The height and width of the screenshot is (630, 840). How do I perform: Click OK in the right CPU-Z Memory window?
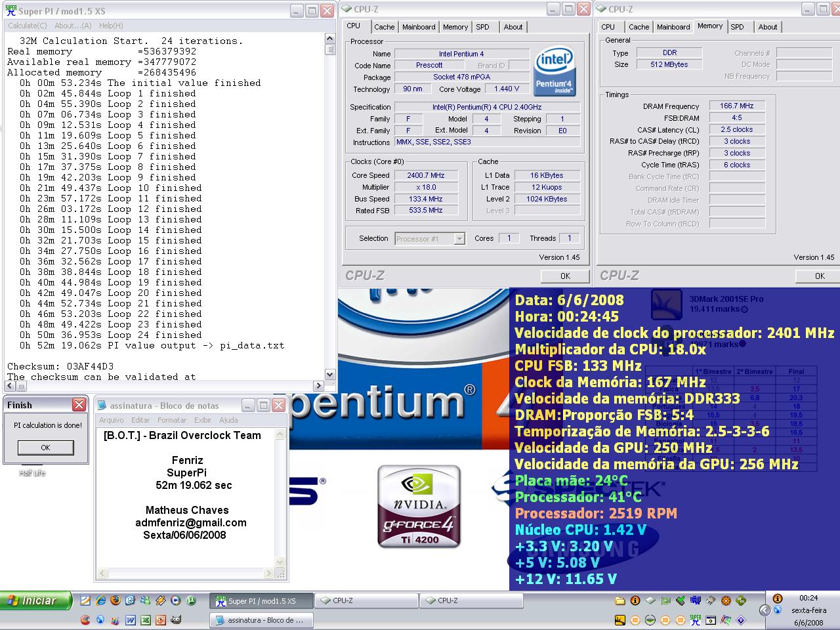pyautogui.click(x=820, y=276)
